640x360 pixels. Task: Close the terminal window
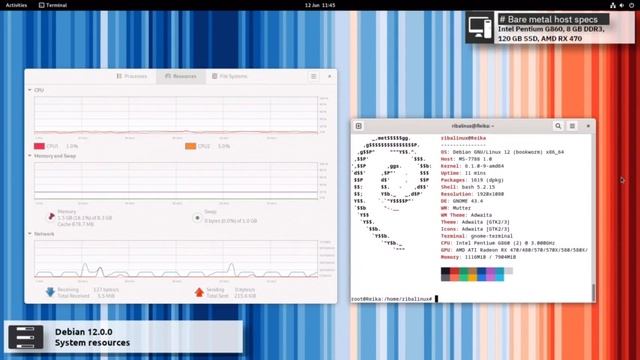[588, 126]
